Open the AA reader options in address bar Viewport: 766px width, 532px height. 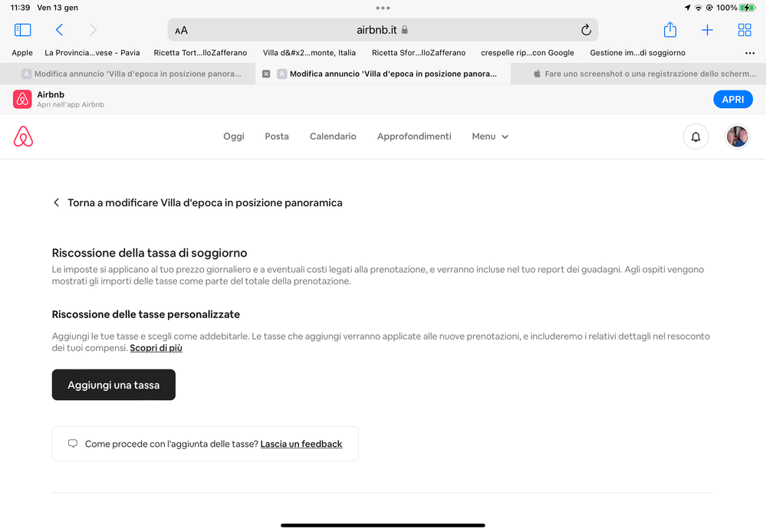coord(181,31)
